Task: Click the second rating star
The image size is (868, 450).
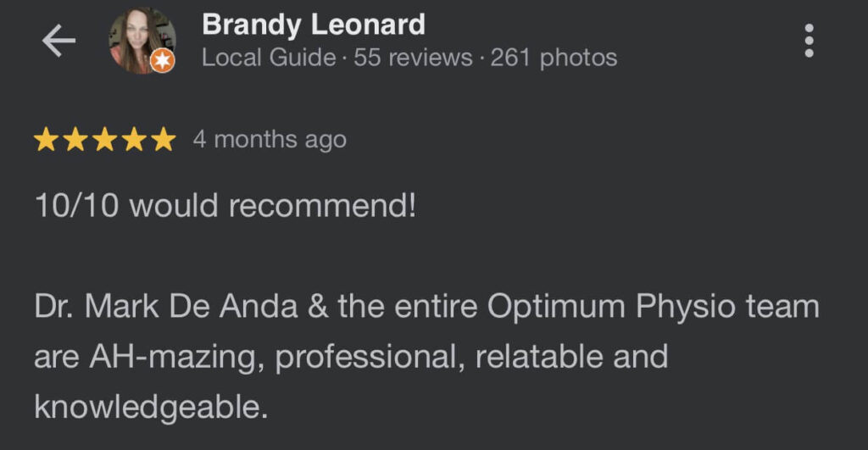Action: click(x=75, y=140)
